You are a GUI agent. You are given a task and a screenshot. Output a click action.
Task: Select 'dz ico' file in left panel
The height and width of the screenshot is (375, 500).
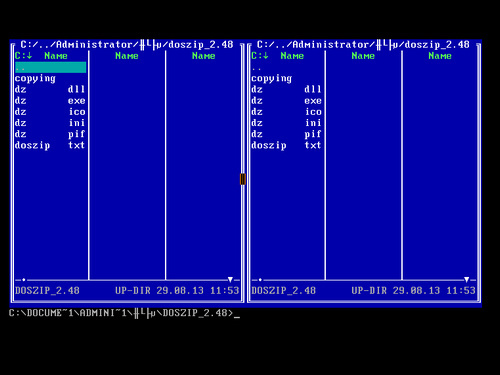click(50, 112)
